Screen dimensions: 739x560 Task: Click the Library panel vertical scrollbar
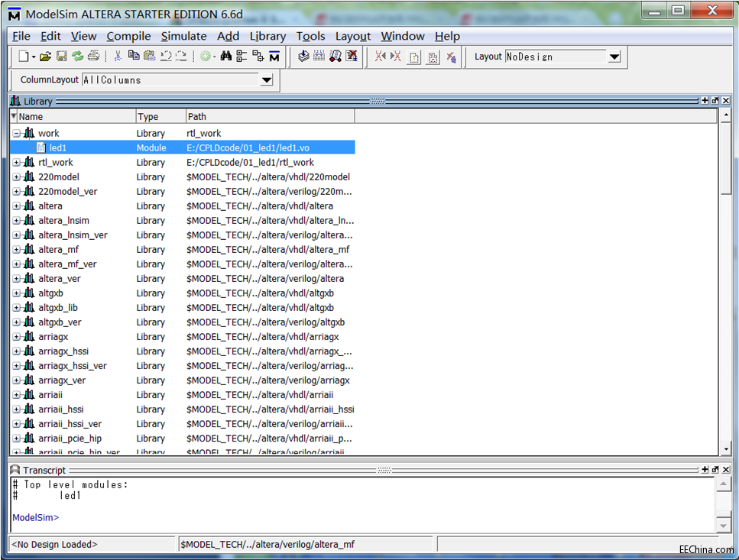[725, 306]
